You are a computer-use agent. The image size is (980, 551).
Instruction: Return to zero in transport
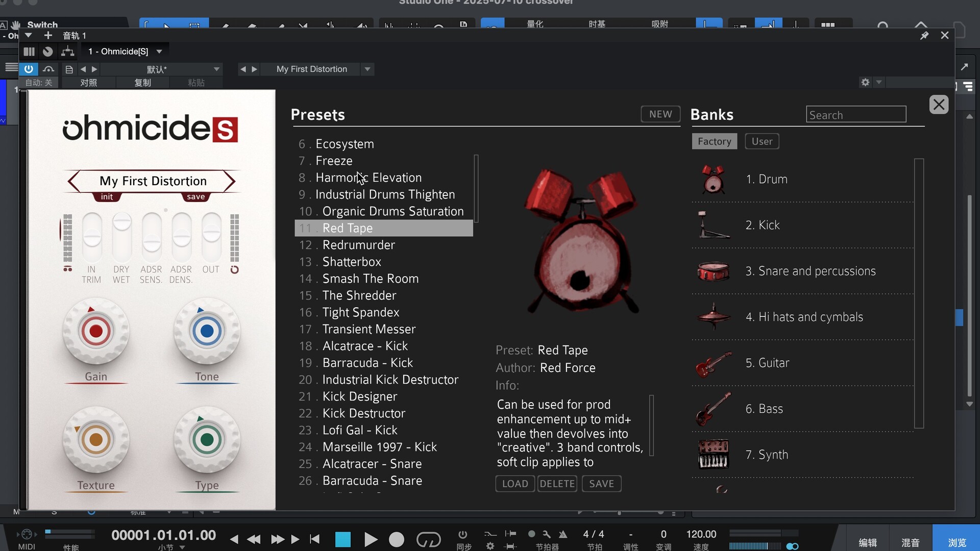click(x=315, y=539)
